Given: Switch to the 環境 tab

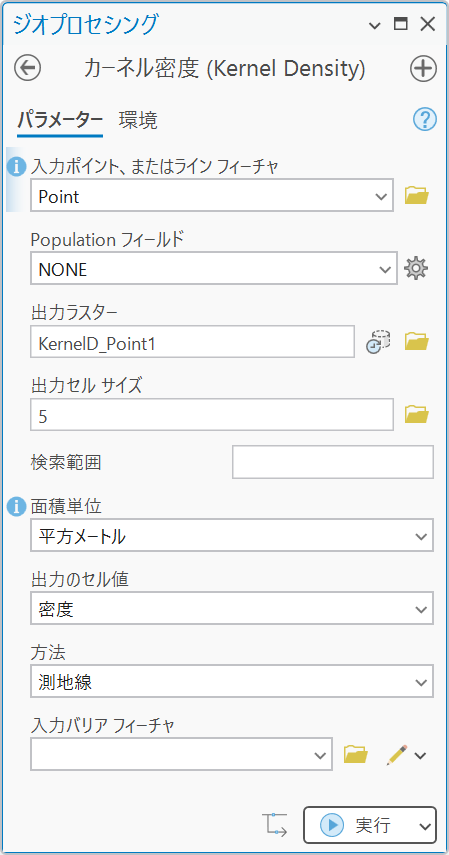Looking at the screenshot, I should click(138, 120).
